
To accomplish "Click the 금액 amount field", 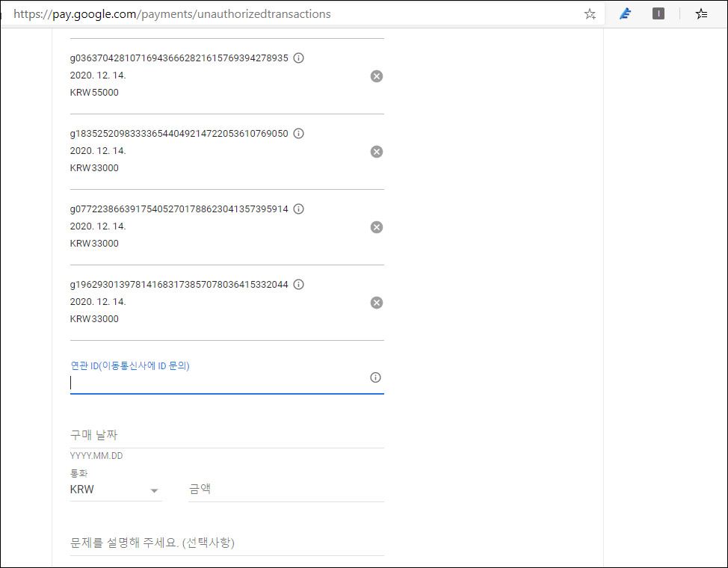I will [286, 489].
